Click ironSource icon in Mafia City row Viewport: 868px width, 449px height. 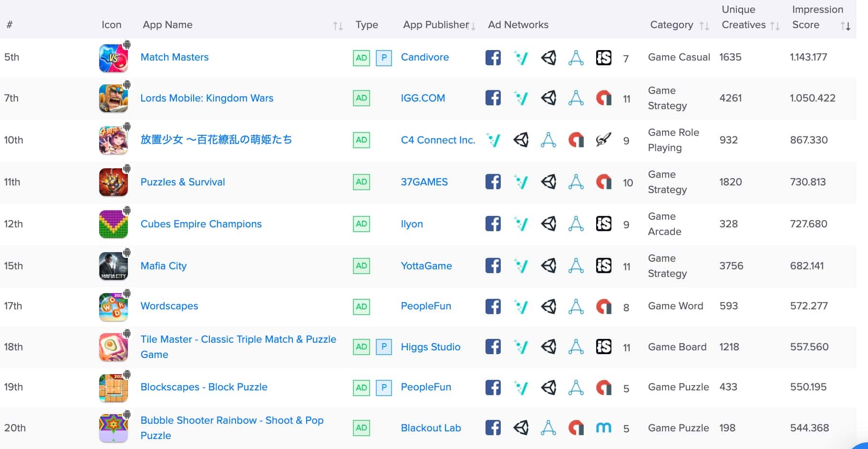tap(604, 265)
